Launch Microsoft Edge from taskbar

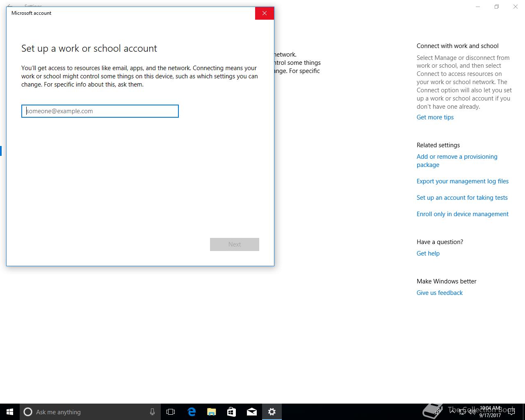pyautogui.click(x=191, y=412)
